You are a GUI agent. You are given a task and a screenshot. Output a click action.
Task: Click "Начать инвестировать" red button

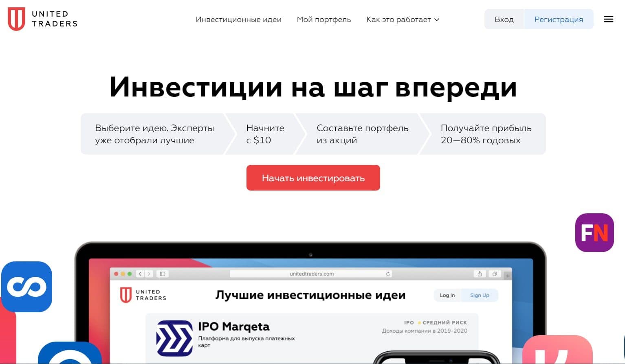pyautogui.click(x=313, y=178)
